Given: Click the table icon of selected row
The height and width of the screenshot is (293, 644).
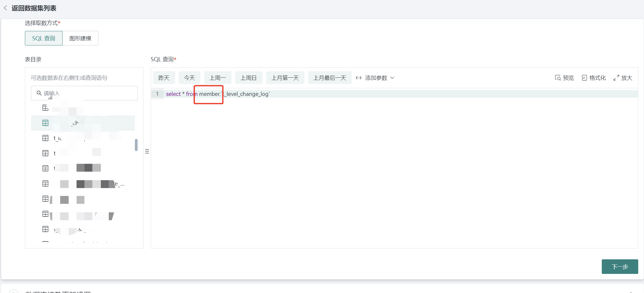Looking at the screenshot, I should pyautogui.click(x=45, y=123).
